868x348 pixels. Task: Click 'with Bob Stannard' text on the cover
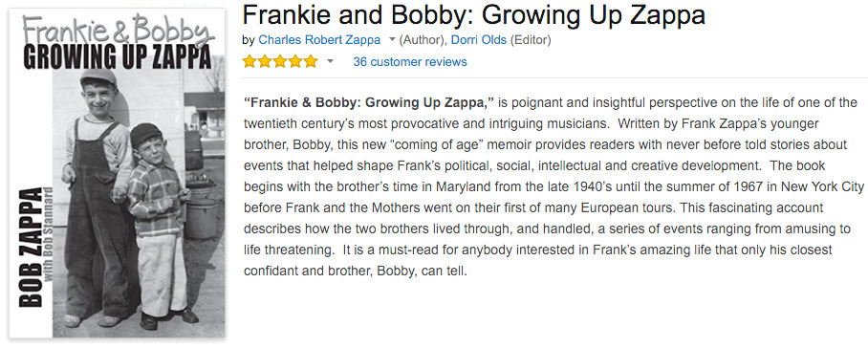49,234
